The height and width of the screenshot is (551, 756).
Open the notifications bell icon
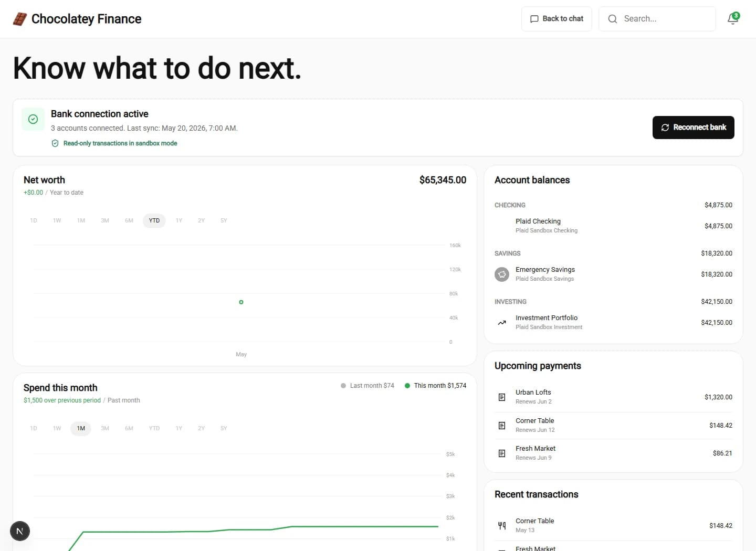click(733, 19)
